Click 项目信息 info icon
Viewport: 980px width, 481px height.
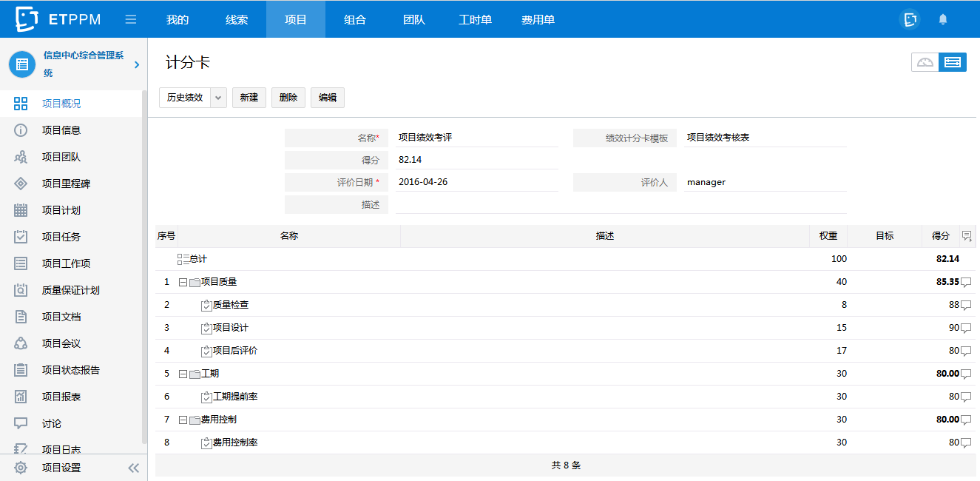(21, 130)
